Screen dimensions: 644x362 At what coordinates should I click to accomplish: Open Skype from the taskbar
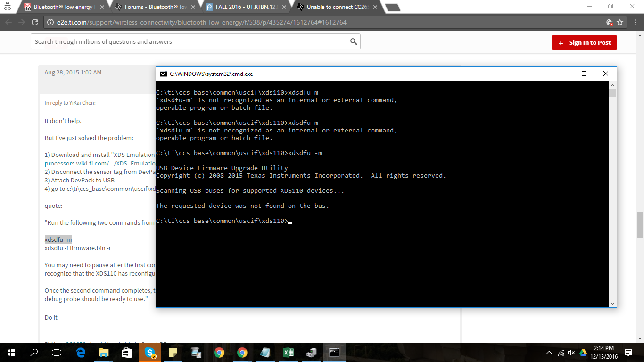(150, 352)
